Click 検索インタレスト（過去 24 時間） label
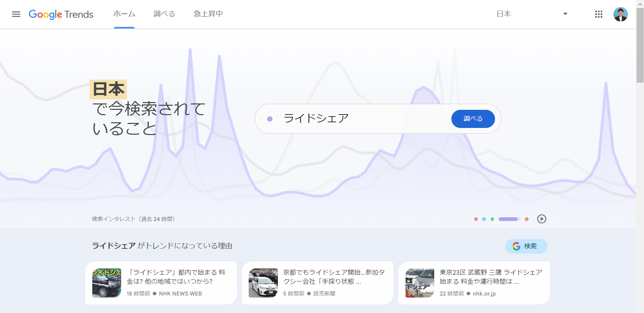This screenshot has width=644, height=313. 134,219
